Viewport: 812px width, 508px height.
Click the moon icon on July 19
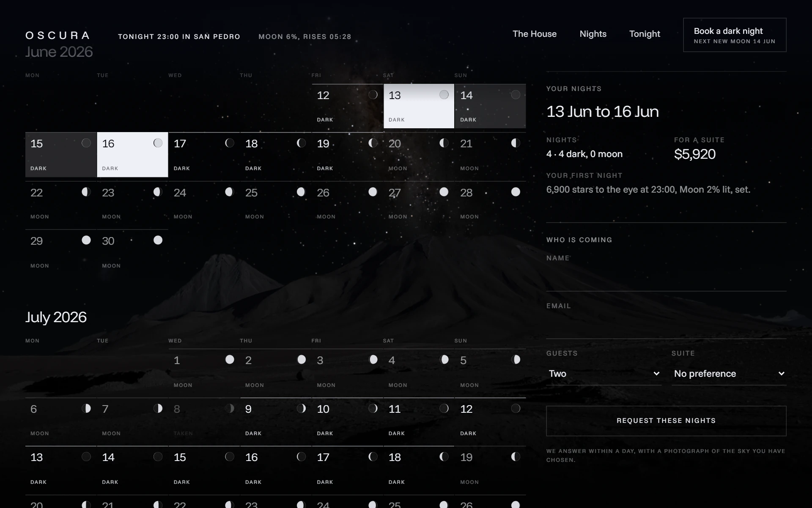coord(516,457)
